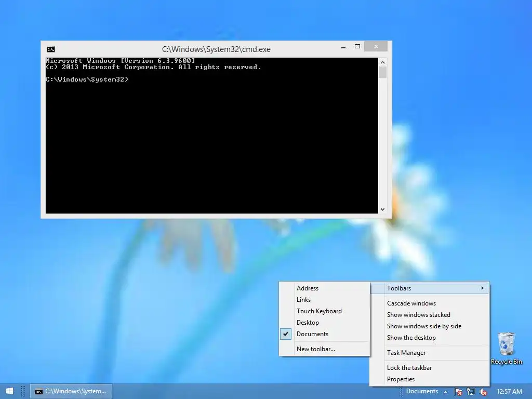The width and height of the screenshot is (532, 399).
Task: Click the cmd.exe window title text
Action: coord(216,49)
